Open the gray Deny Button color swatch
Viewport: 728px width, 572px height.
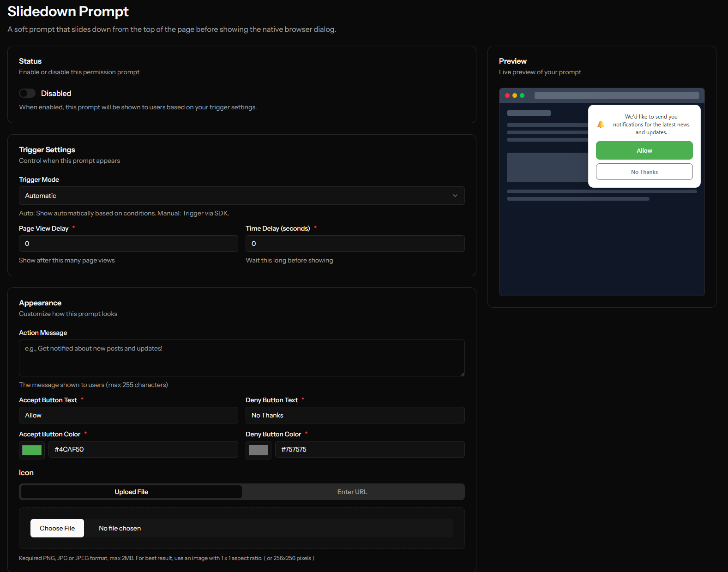coord(259,450)
